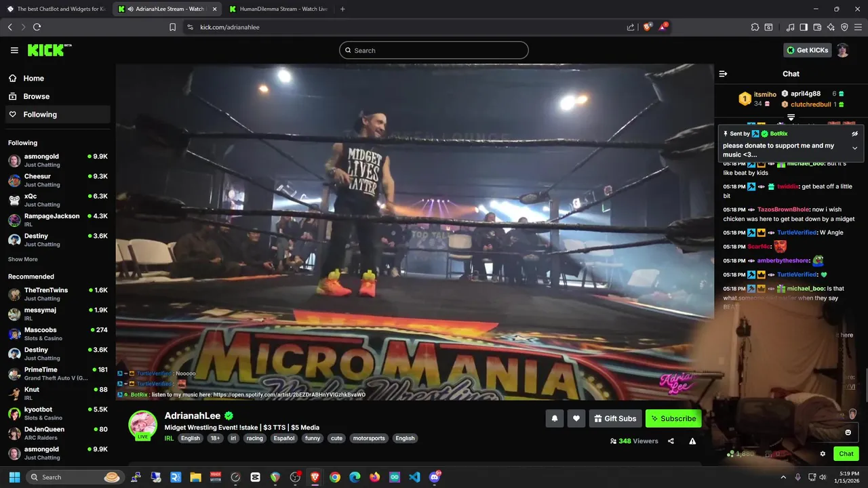Open the browser main menu
This screenshot has height=488, width=868.
(858, 27)
